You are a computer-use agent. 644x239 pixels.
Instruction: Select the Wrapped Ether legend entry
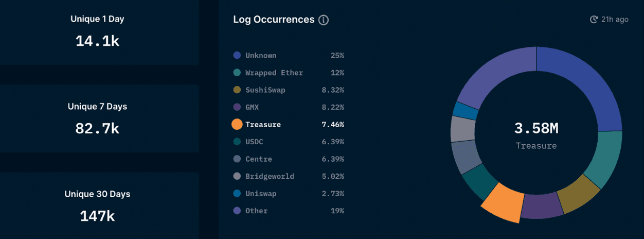(274, 73)
